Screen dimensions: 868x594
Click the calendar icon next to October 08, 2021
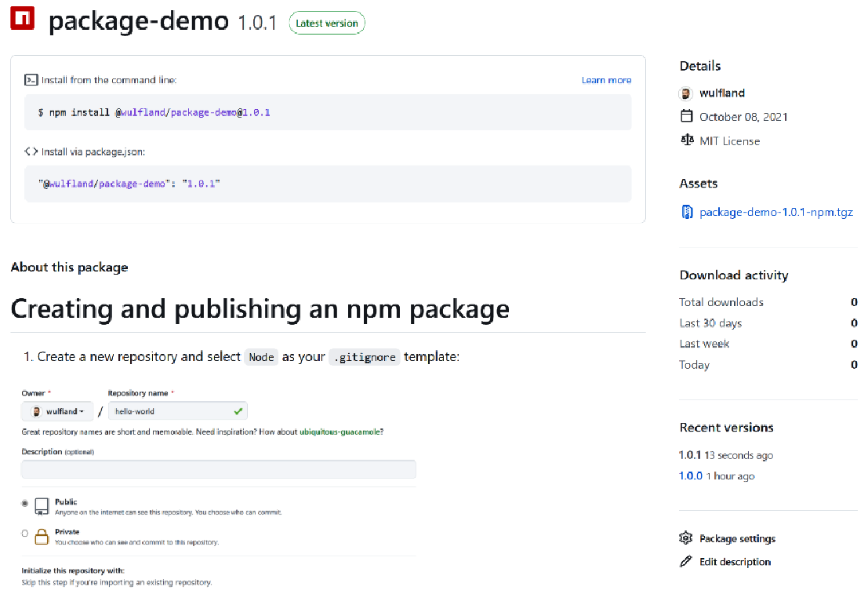point(686,116)
